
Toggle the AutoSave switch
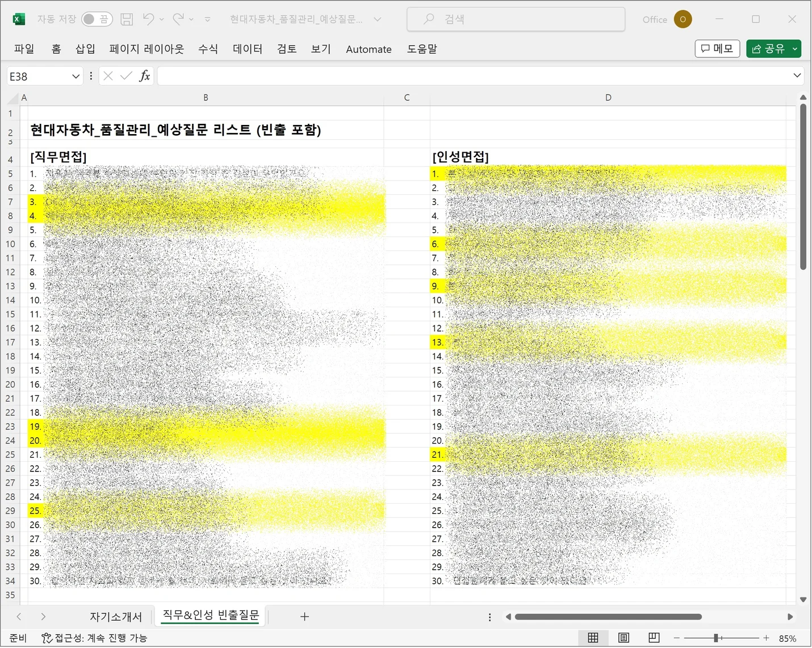[x=97, y=19]
